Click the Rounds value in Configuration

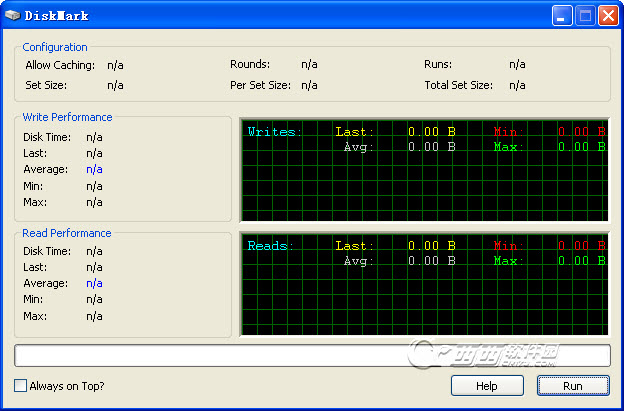tap(309, 65)
